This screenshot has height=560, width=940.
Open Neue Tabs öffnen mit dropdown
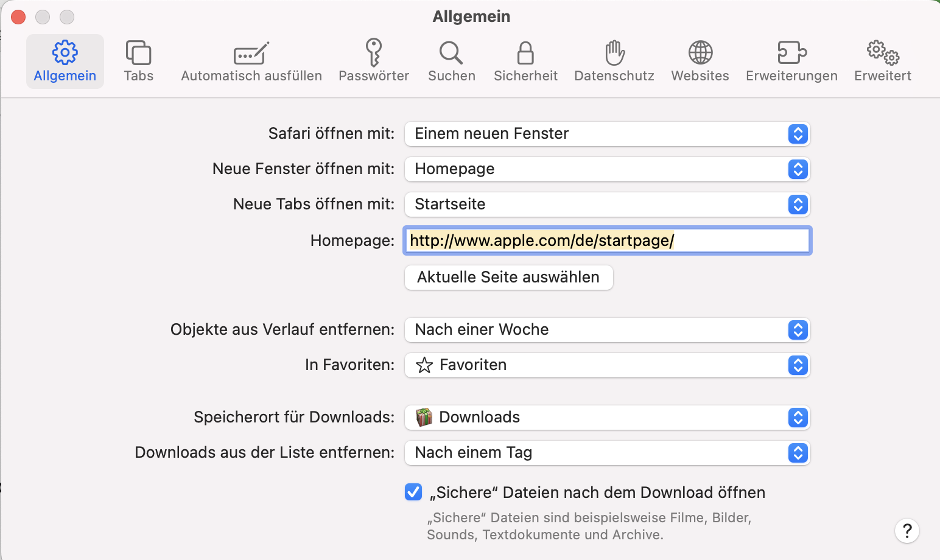(607, 205)
